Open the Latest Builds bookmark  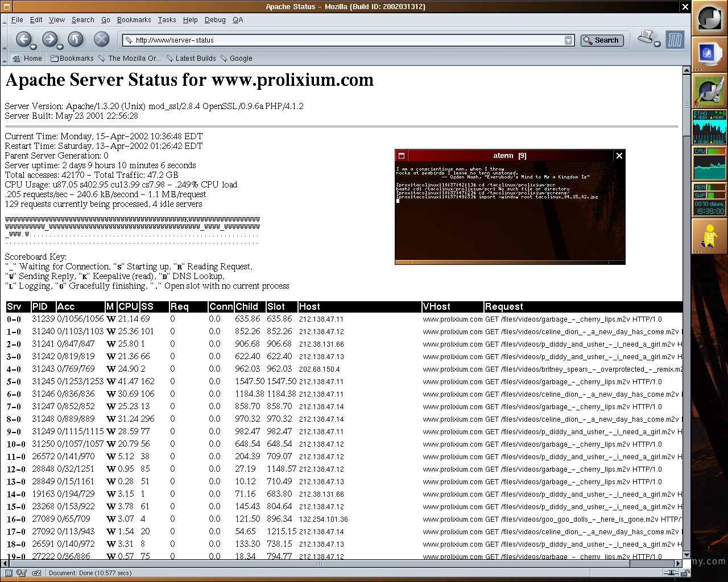pos(192,59)
